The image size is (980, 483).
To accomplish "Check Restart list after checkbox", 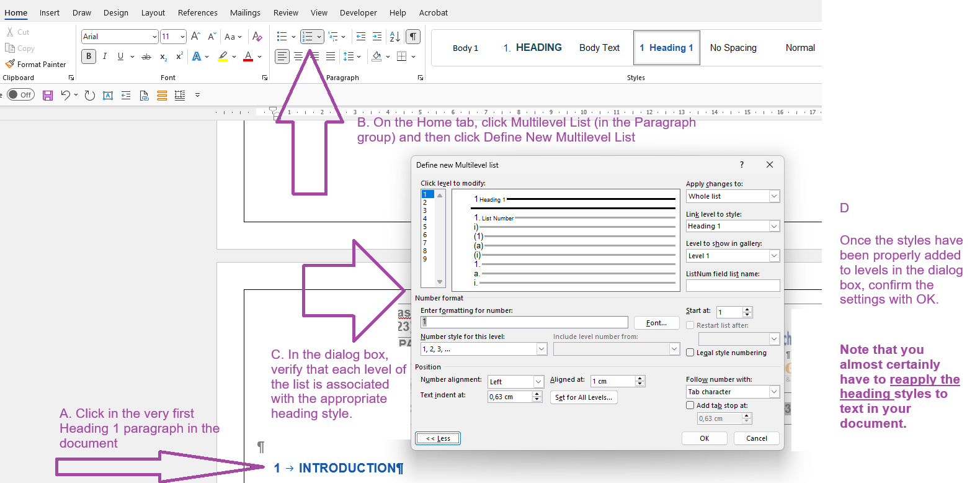I will point(690,325).
